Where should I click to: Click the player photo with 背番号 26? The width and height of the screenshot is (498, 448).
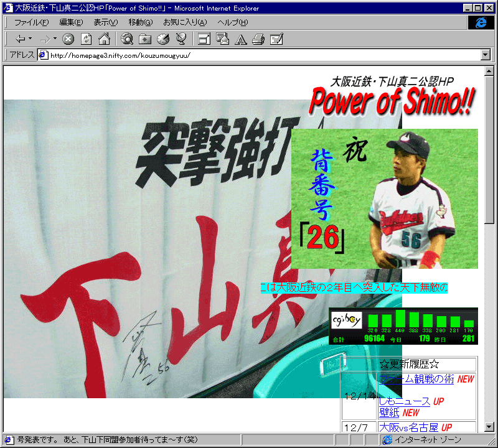pos(384,198)
